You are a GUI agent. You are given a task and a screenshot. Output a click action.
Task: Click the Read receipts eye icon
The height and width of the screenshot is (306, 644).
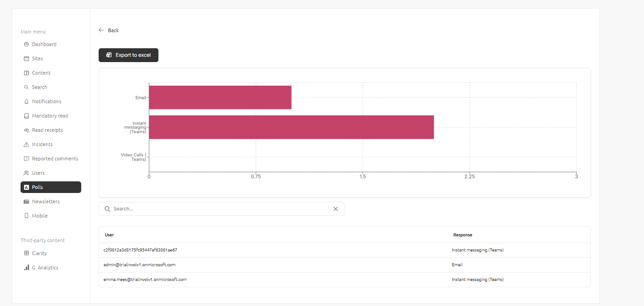click(26, 130)
